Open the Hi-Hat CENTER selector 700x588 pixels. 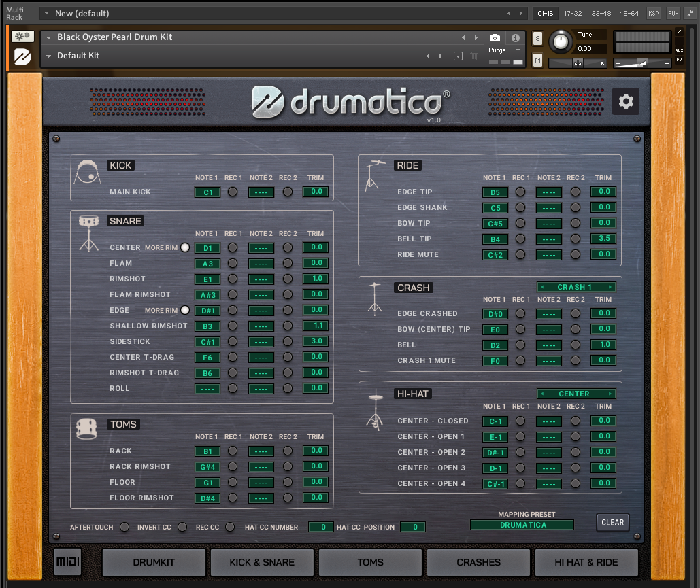577,394
